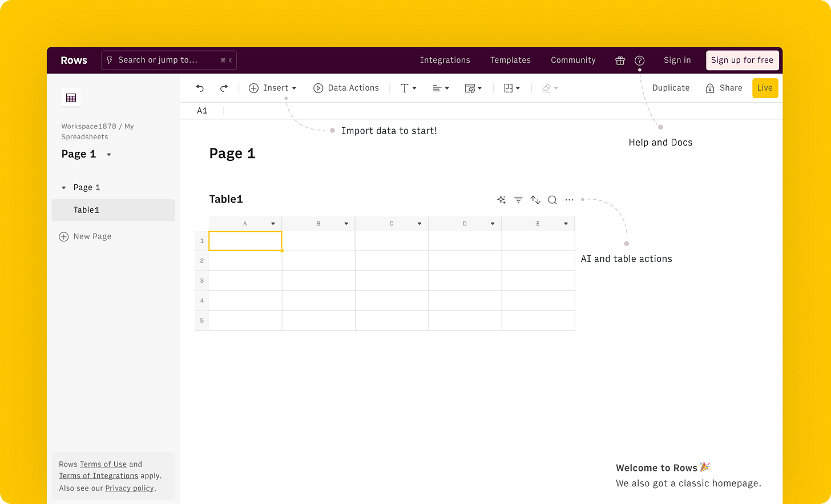Collapse the Page 1 tree item
The image size is (831, 504).
click(64, 188)
